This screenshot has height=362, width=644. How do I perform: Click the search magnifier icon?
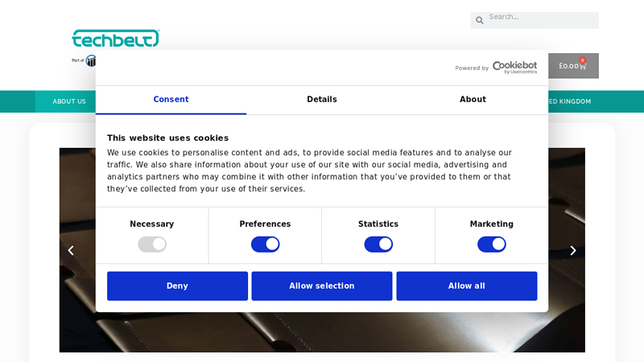(479, 20)
